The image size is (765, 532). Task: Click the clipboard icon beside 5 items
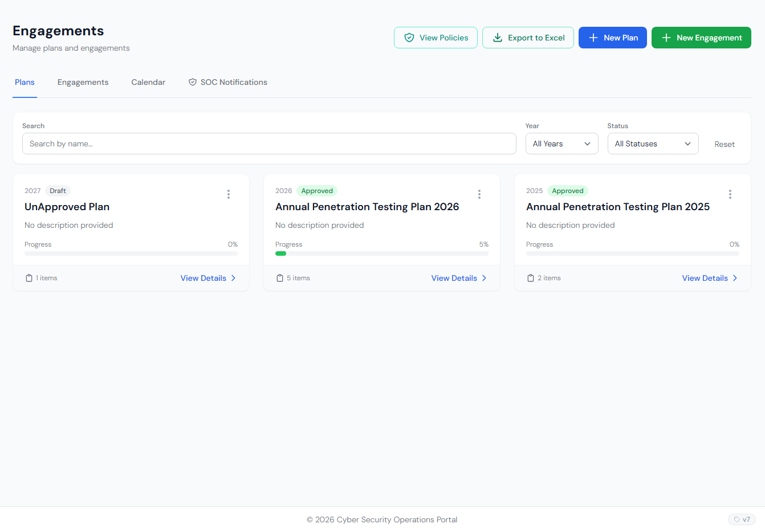click(x=280, y=278)
